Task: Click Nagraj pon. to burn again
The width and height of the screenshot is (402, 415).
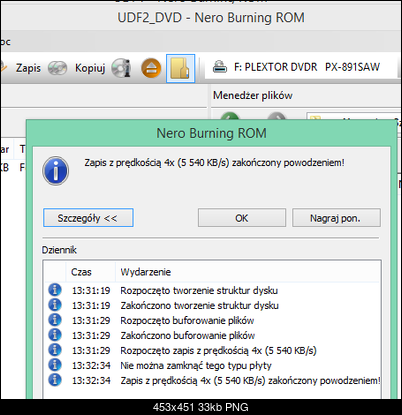Action: click(336, 218)
